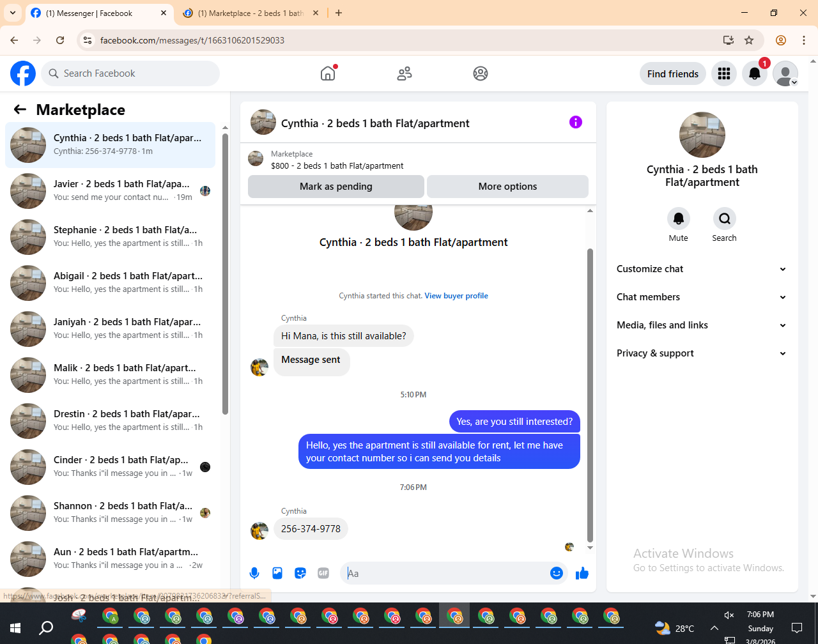Expand Privacy & support section
This screenshot has width=818, height=644.
tap(702, 353)
